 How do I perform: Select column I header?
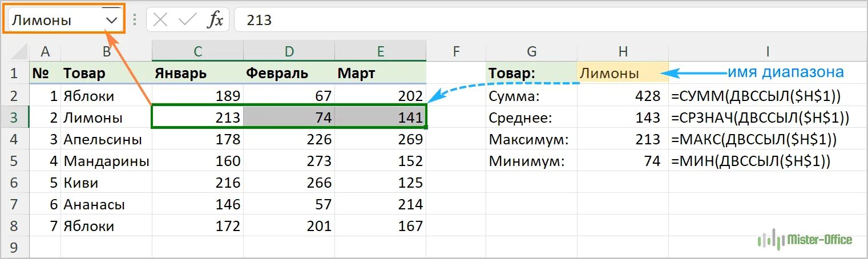point(768,51)
